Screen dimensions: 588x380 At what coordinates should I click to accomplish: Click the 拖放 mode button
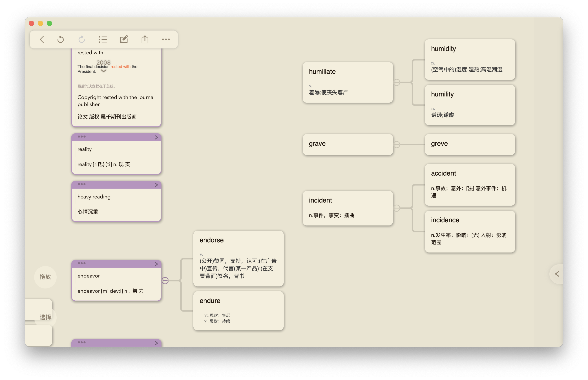pyautogui.click(x=45, y=277)
